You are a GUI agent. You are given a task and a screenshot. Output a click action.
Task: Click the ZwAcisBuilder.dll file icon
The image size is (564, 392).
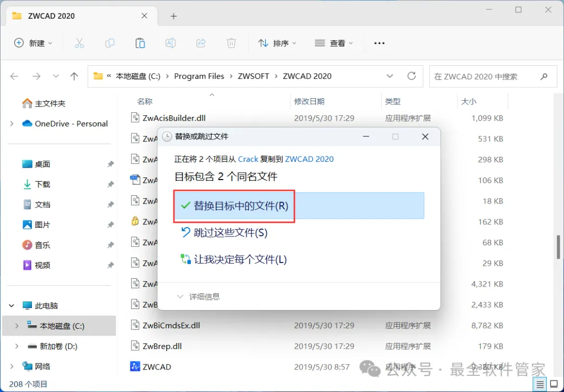coord(135,118)
